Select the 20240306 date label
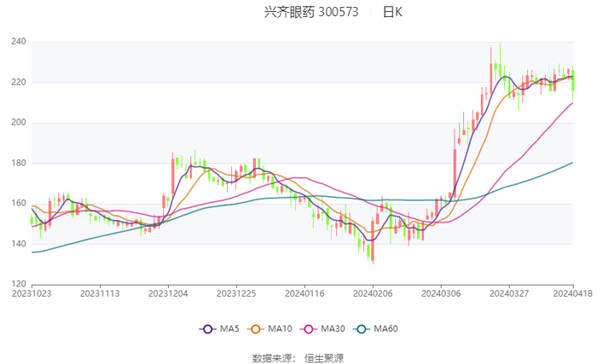The height and width of the screenshot is (364, 597). (x=441, y=292)
